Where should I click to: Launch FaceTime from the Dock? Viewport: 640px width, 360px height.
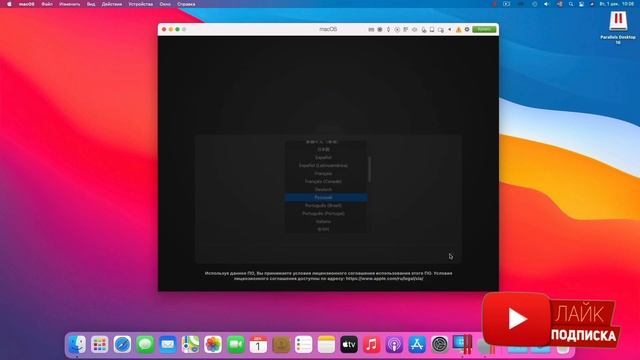[x=236, y=344]
